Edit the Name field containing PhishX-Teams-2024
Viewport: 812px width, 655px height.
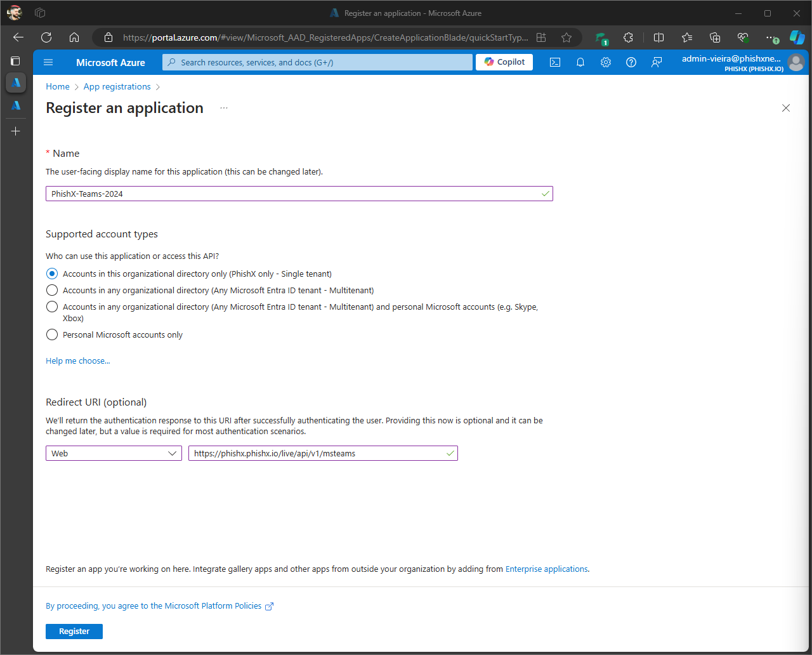pyautogui.click(x=299, y=194)
